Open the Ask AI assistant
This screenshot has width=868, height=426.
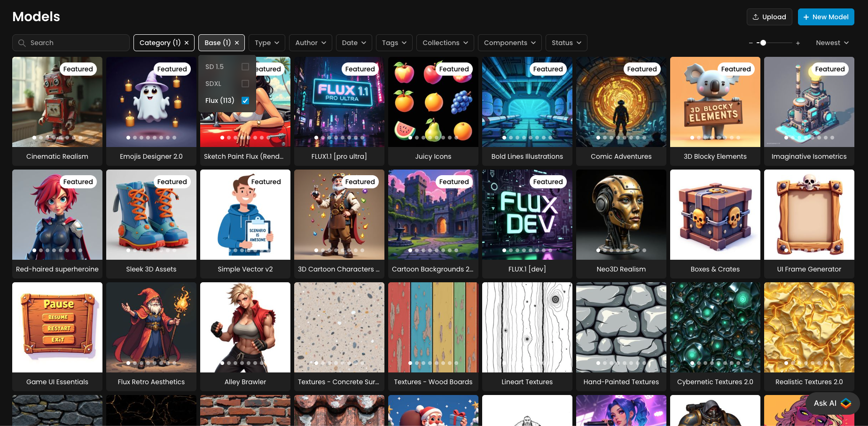pyautogui.click(x=833, y=403)
